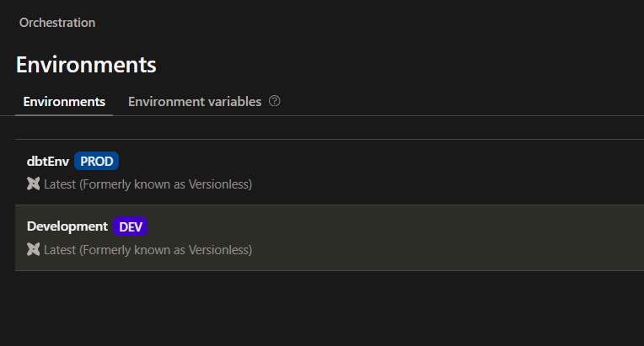Click the PROD badge on dbtEnv
644x346 pixels.
pyautogui.click(x=97, y=161)
